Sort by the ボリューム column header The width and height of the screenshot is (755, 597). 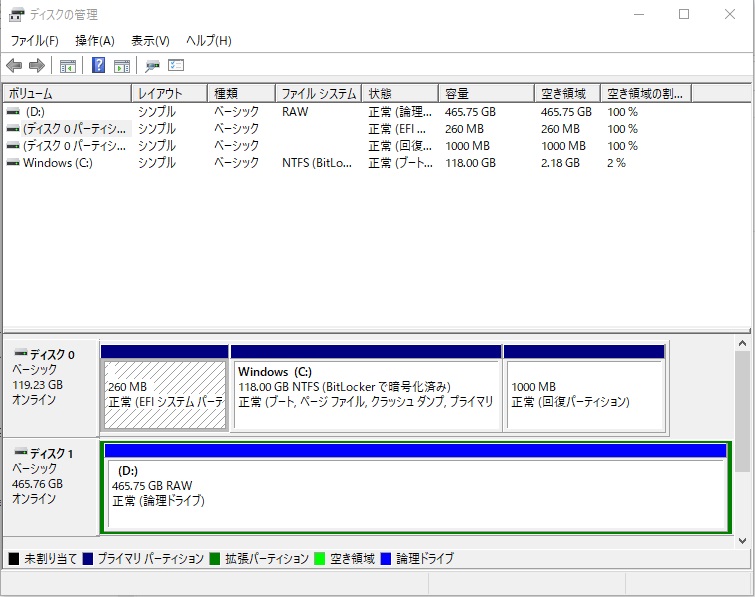(66, 93)
